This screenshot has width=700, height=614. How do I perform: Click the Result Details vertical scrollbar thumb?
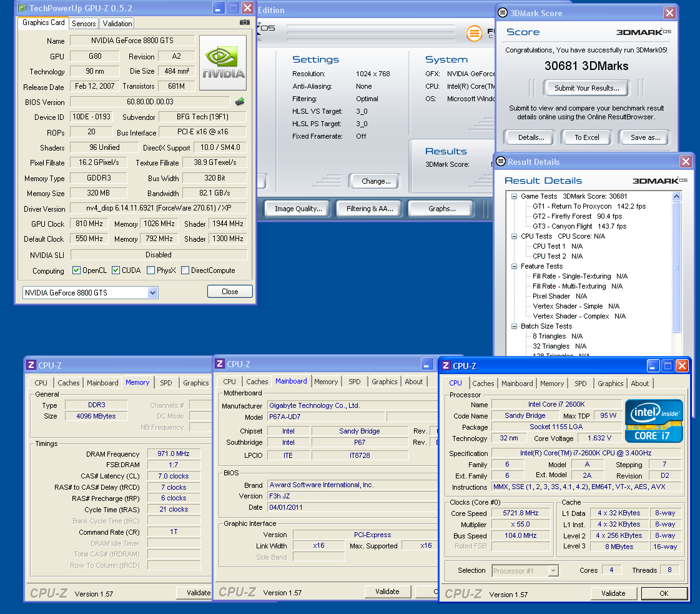click(676, 267)
